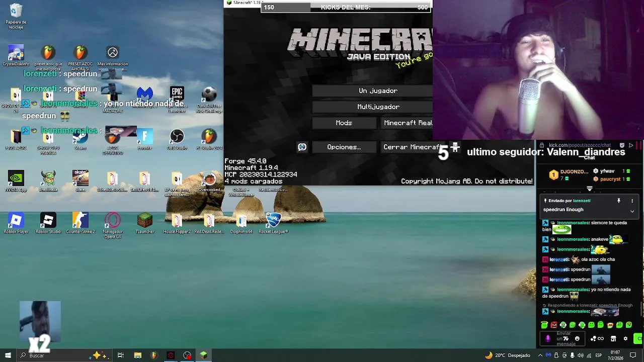Select the Counter-Strike 2 desktop icon
Image resolution: width=644 pixels, height=362 pixels.
coord(80,223)
